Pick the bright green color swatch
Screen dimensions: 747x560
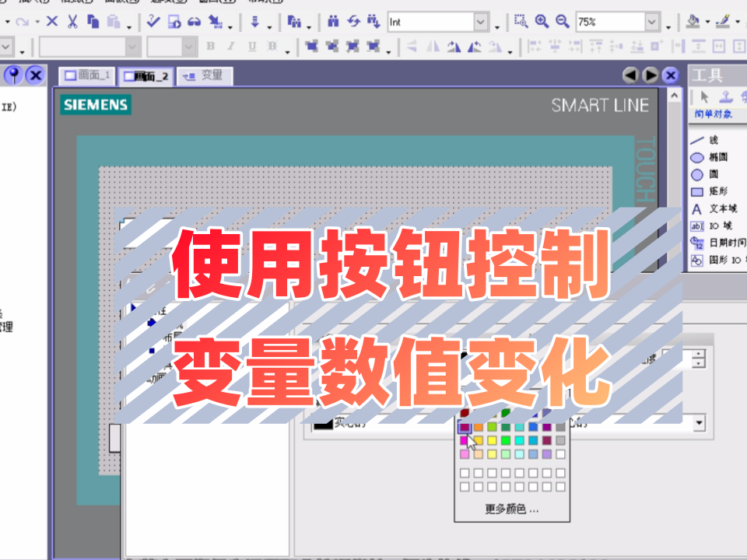pyautogui.click(x=506, y=440)
